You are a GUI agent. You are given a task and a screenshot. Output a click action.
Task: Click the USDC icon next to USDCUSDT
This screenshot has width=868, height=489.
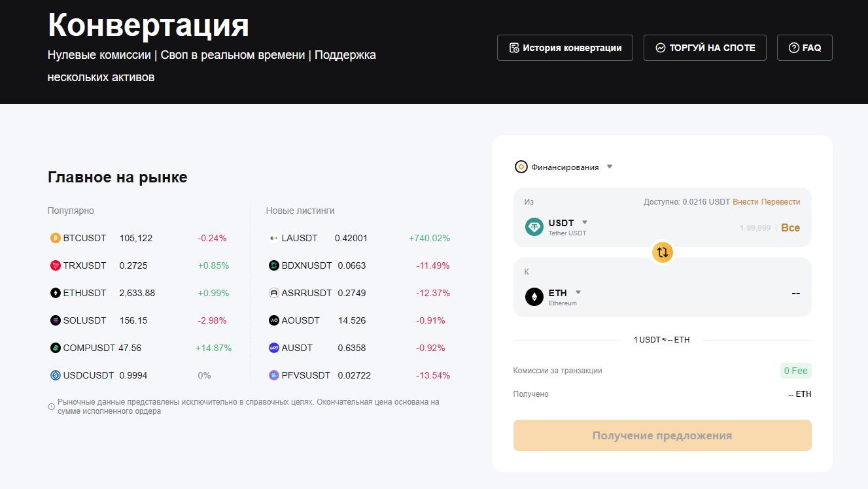55,375
